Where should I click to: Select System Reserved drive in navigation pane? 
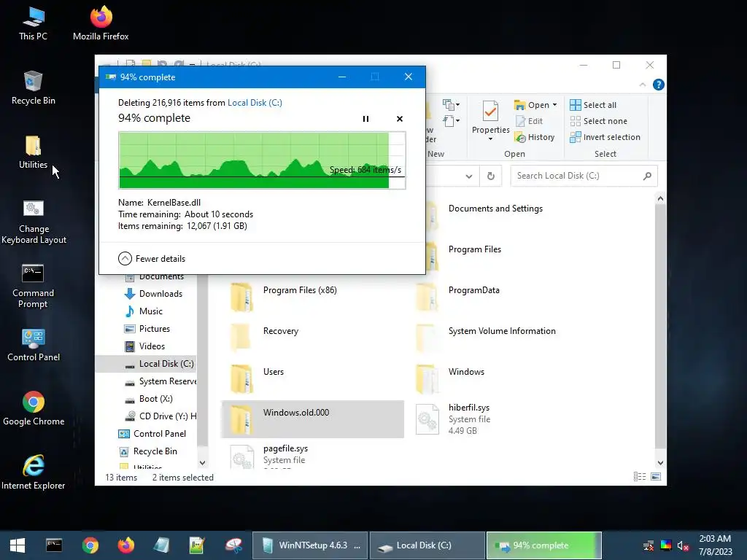pos(160,381)
